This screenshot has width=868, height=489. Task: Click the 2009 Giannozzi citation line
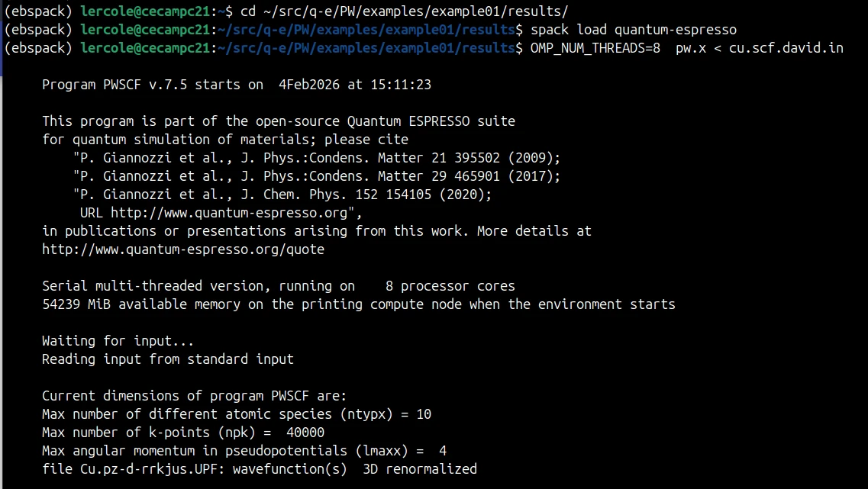click(x=317, y=158)
